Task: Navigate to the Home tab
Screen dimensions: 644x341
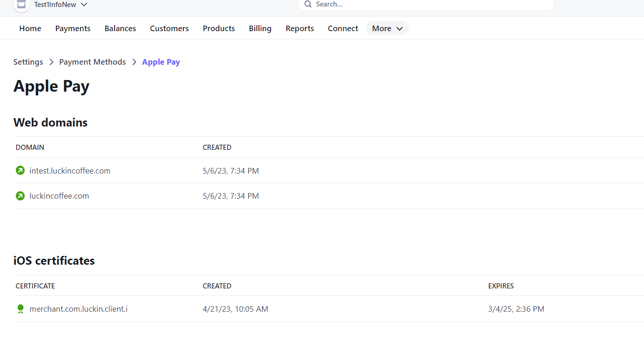Action: click(x=30, y=28)
